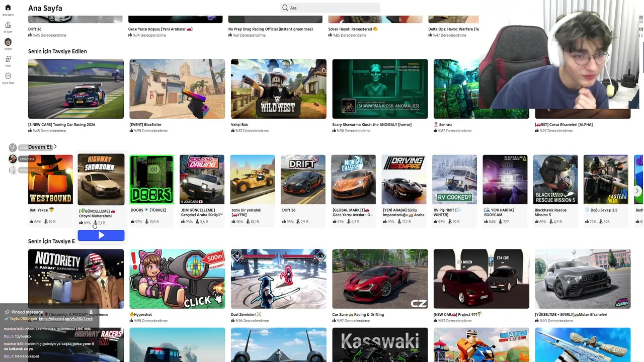Click %95 Derecelendirme under Hypershot
Viewport: 644px width, 362px height.
click(x=150, y=321)
